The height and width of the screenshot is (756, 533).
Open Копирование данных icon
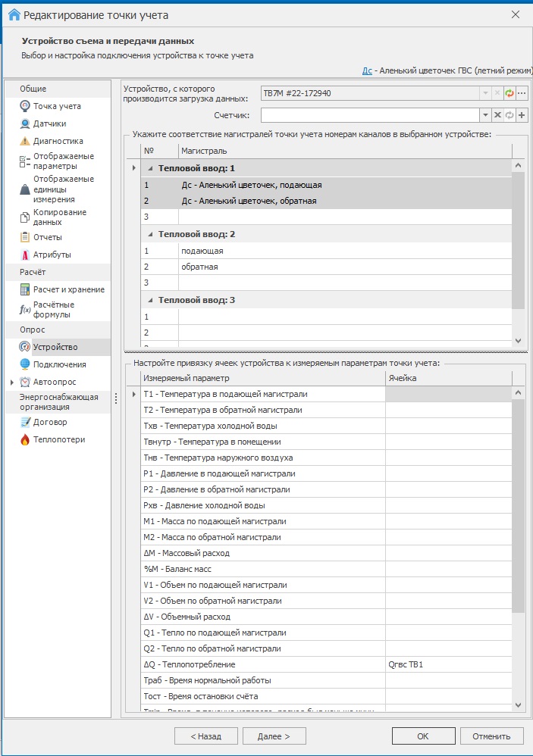[24, 217]
